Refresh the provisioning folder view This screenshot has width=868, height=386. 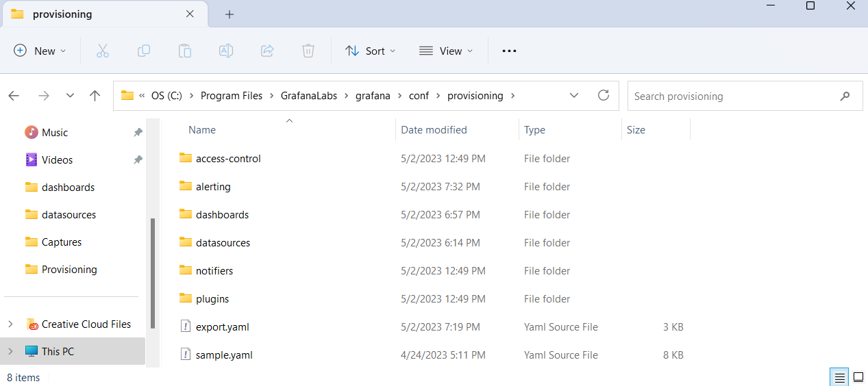pos(604,95)
